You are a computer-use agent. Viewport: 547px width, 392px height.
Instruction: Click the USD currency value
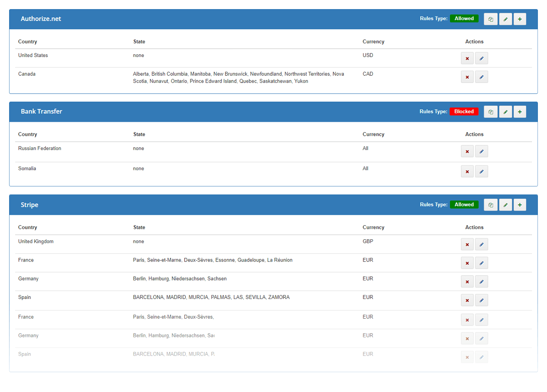368,55
